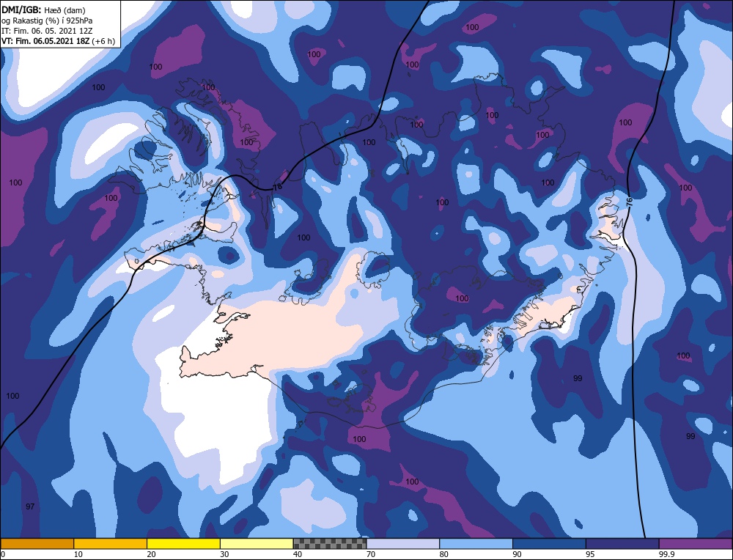The image size is (733, 560).
Task: Select the pale yellow 30–40 legend swatch
Action: [257, 543]
